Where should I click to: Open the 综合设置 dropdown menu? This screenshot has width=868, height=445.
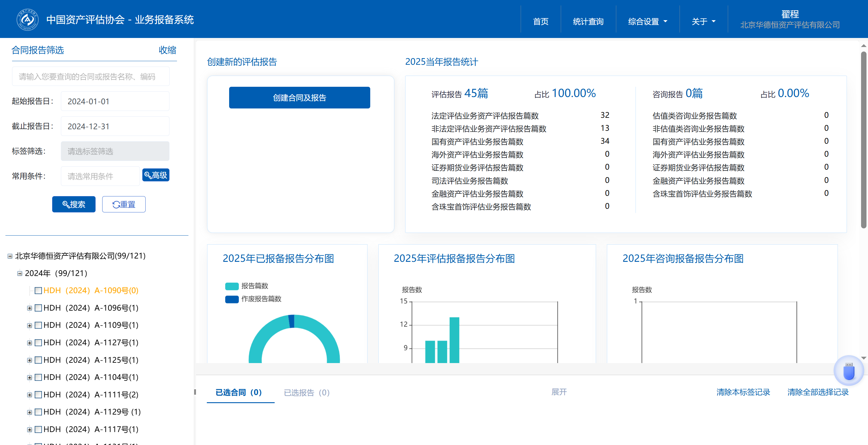pos(647,22)
